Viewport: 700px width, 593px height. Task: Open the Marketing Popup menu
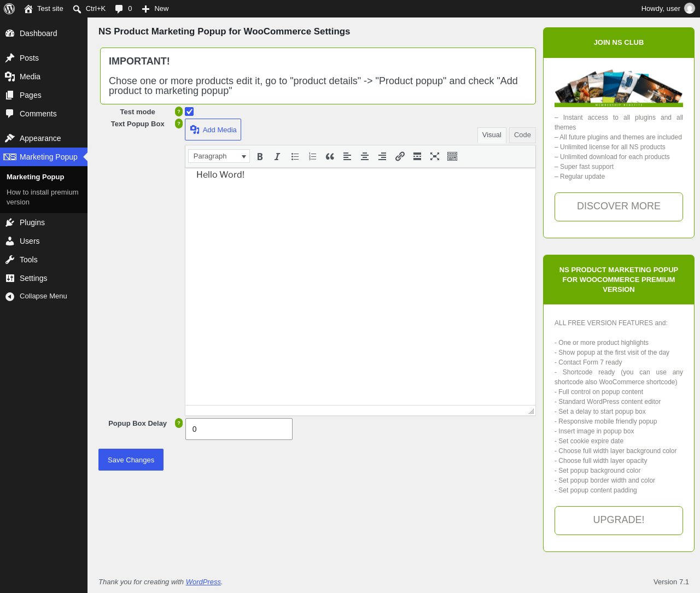pyautogui.click(x=44, y=157)
